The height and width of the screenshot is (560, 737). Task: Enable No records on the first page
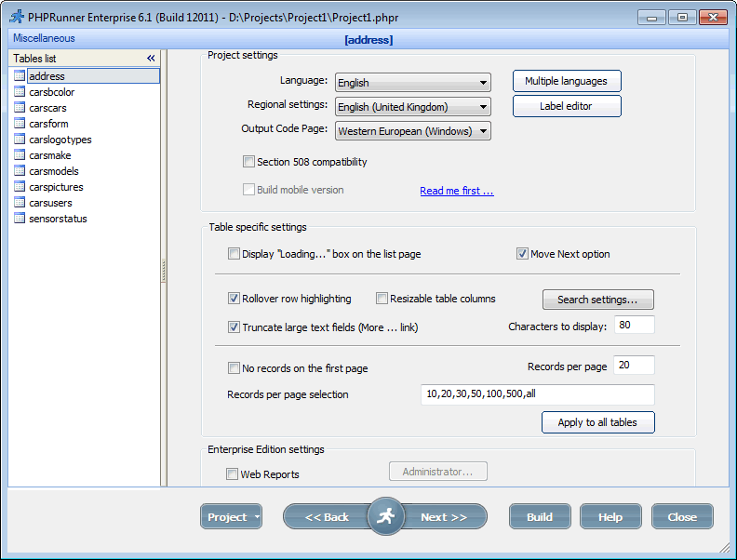pos(234,367)
